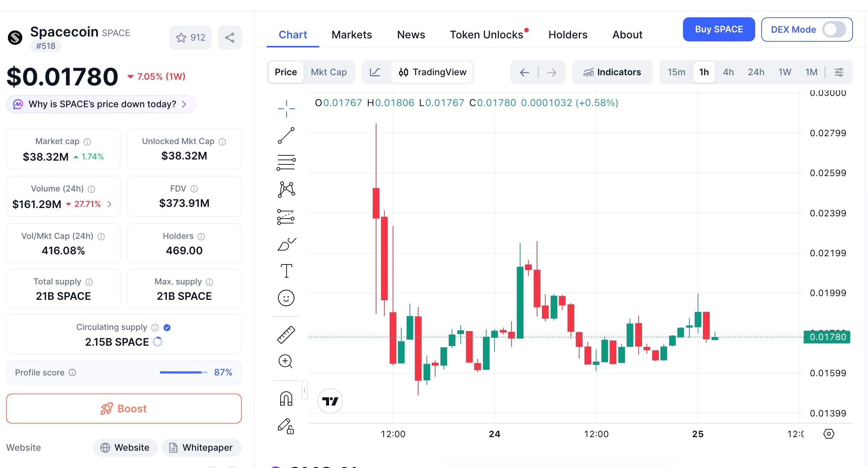This screenshot has height=468, width=868.
Task: Activate the zoom-in tool
Action: [286, 361]
